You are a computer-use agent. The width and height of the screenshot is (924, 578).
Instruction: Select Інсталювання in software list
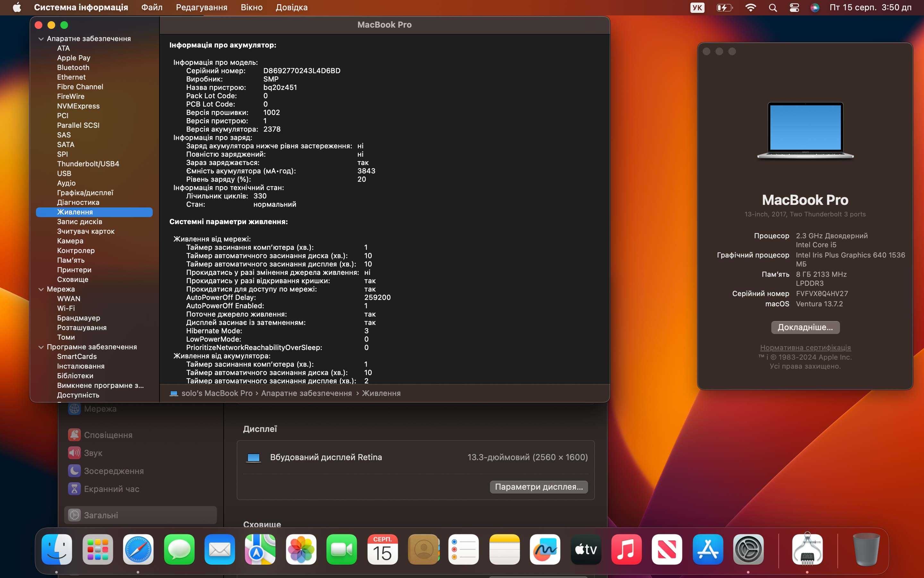pos(81,366)
